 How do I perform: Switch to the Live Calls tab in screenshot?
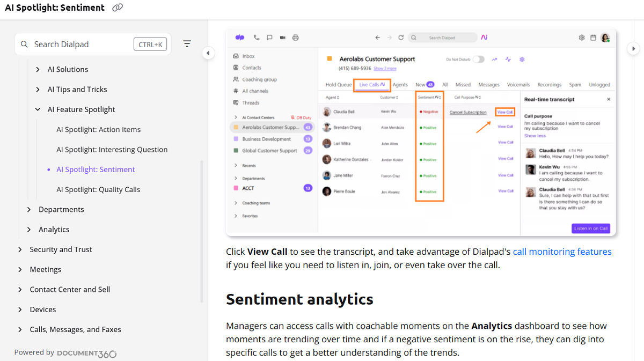(371, 85)
